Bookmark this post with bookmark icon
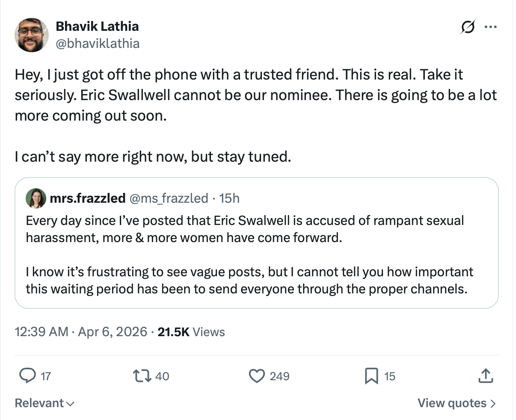The width and height of the screenshot is (516, 420). [371, 376]
